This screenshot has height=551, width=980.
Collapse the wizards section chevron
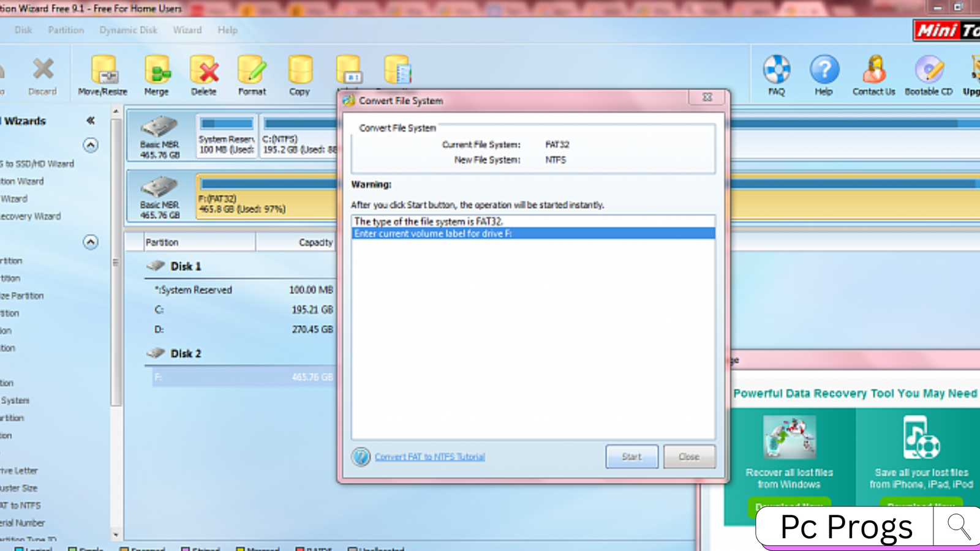91,145
